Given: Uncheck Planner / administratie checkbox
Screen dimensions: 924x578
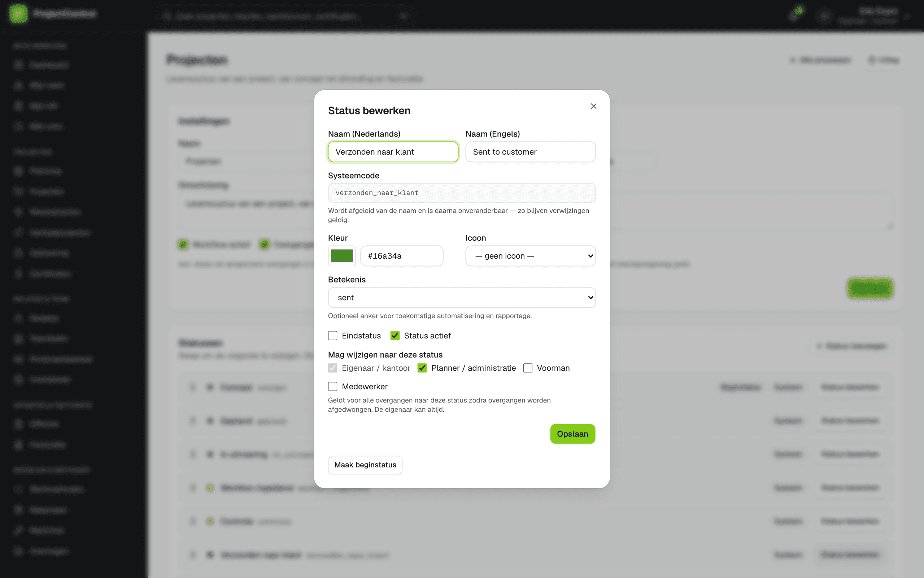Looking at the screenshot, I should tap(422, 368).
